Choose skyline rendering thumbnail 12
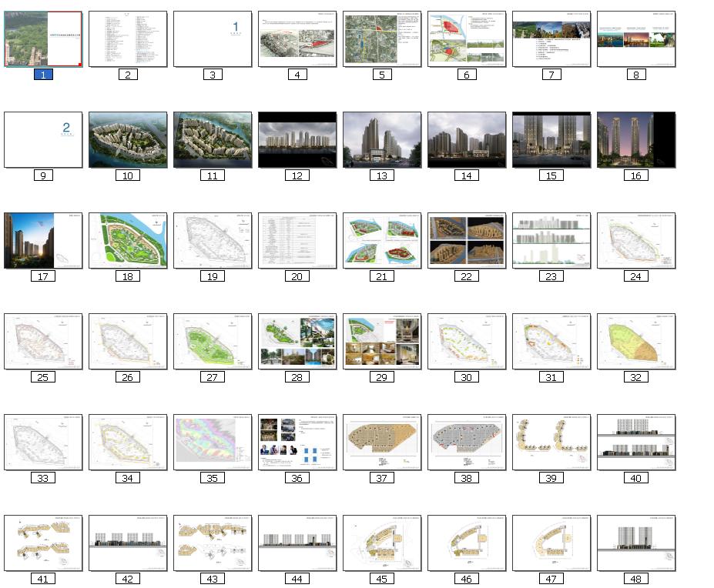Screen dimensions: 714x588 pyautogui.click(x=297, y=140)
